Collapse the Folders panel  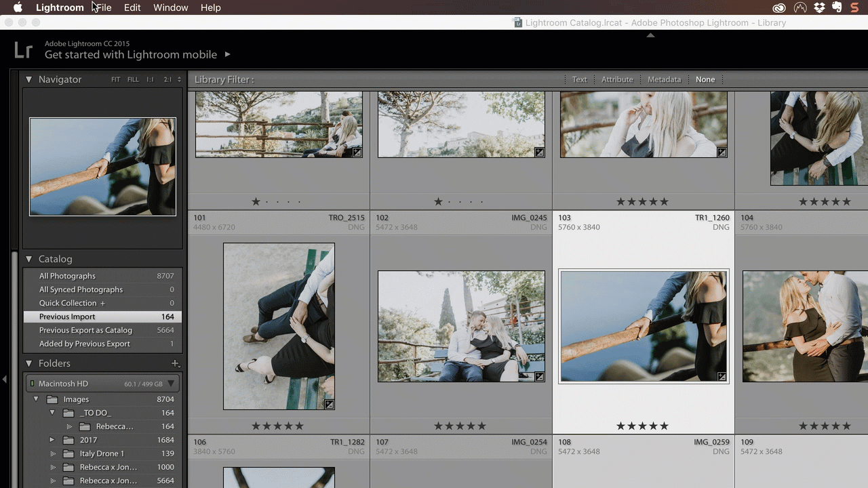tap(29, 363)
